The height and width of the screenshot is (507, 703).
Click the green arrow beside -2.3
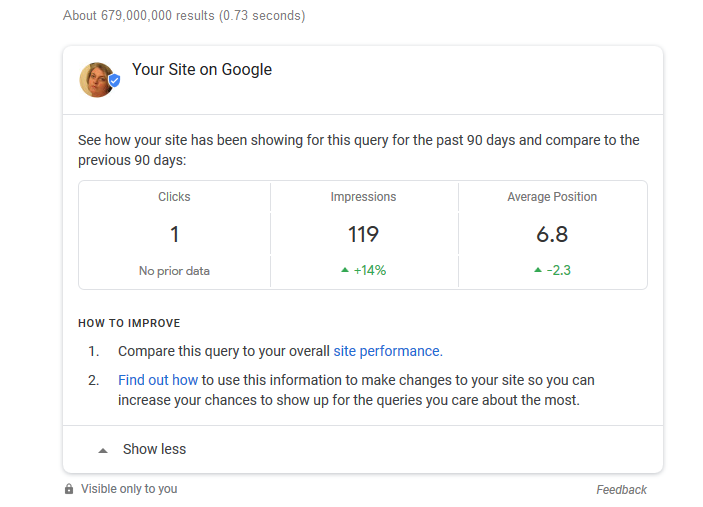(x=538, y=270)
